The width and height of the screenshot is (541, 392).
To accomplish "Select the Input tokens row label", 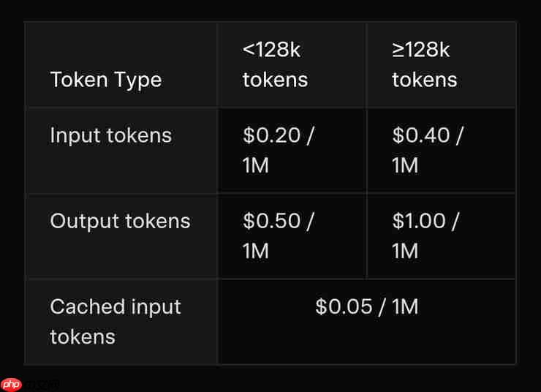I will click(110, 135).
